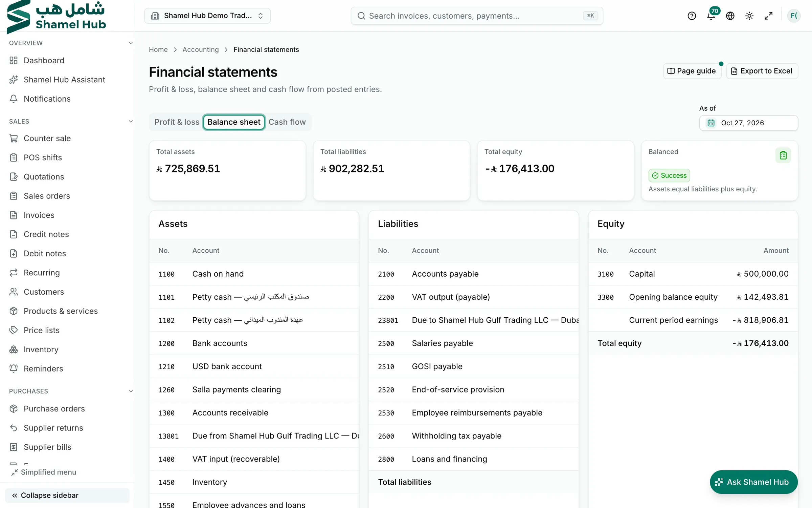Click the Shamel Hub logo
812x508 pixels.
coord(57,17)
